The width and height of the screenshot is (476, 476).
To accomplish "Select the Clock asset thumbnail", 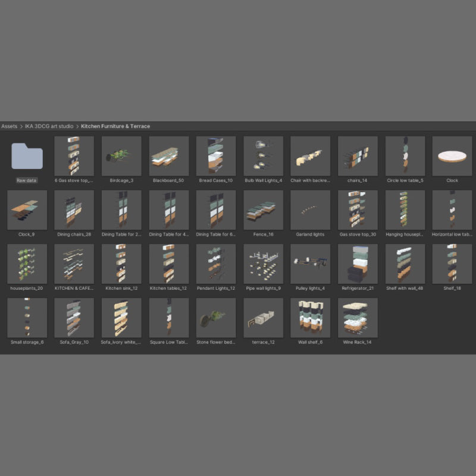I will tap(452, 155).
